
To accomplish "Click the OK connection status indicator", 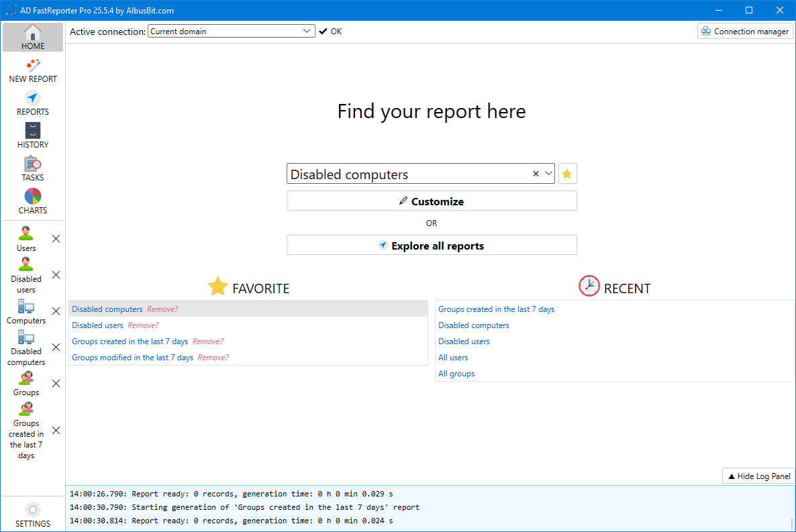I will pos(330,31).
